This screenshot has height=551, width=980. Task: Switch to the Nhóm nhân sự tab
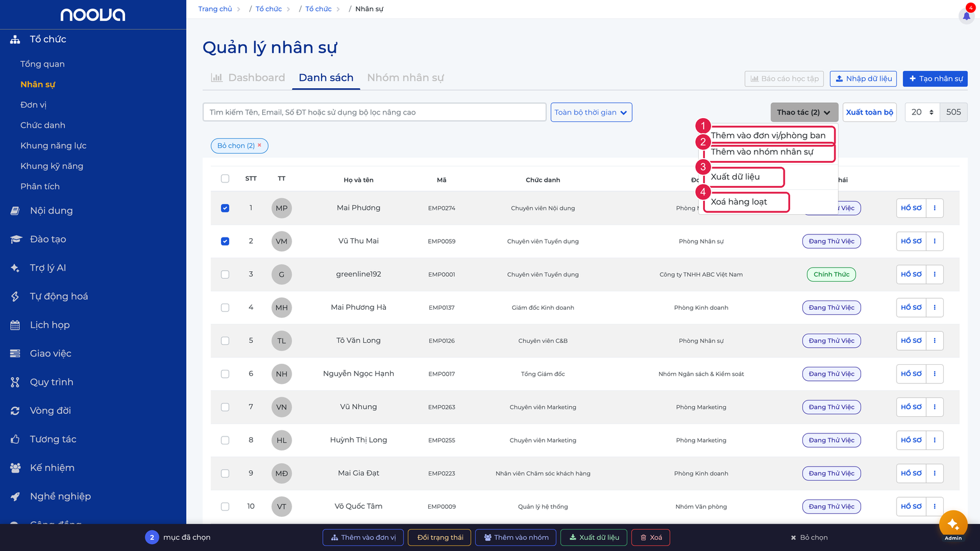405,78
